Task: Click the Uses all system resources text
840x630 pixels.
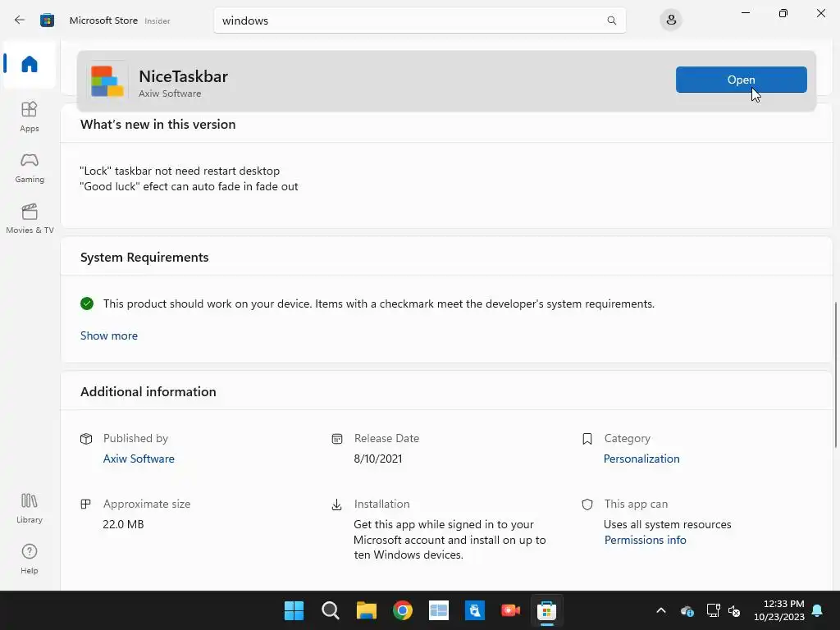Action: [668, 524]
